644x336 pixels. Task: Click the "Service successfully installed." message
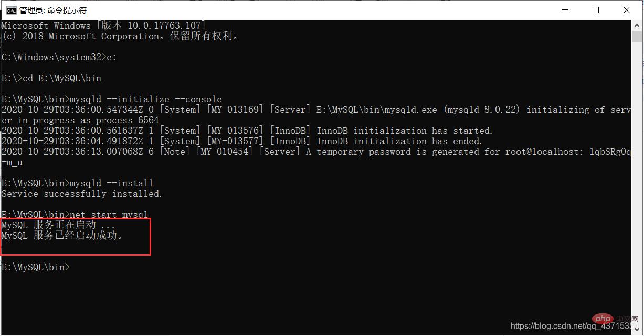(x=82, y=194)
